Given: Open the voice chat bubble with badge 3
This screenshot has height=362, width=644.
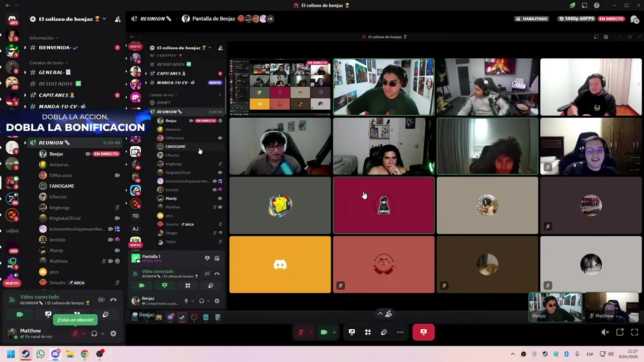Looking at the screenshot, I should pos(634,19).
